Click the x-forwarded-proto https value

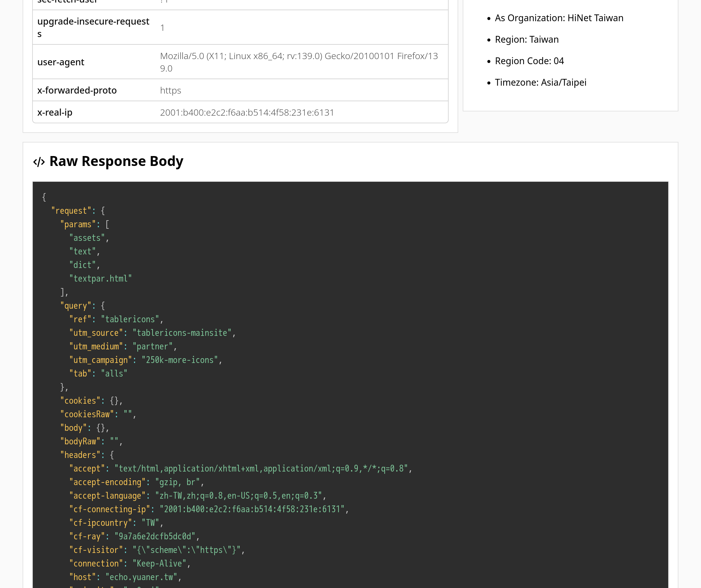point(170,90)
